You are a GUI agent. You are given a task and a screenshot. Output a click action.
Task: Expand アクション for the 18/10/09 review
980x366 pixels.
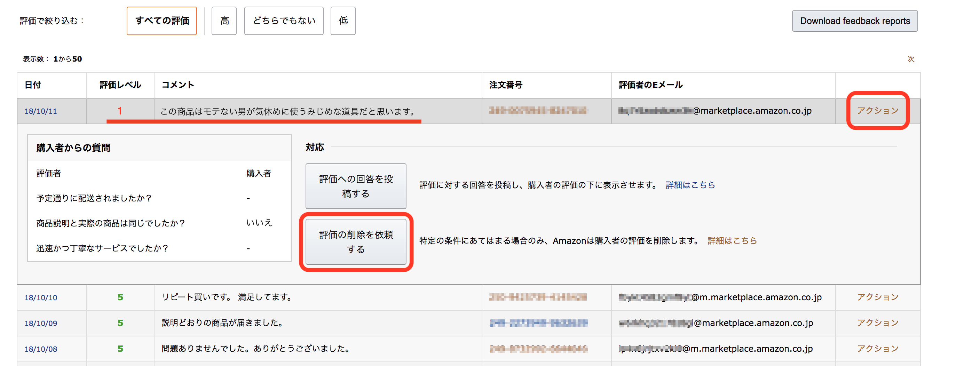(877, 323)
